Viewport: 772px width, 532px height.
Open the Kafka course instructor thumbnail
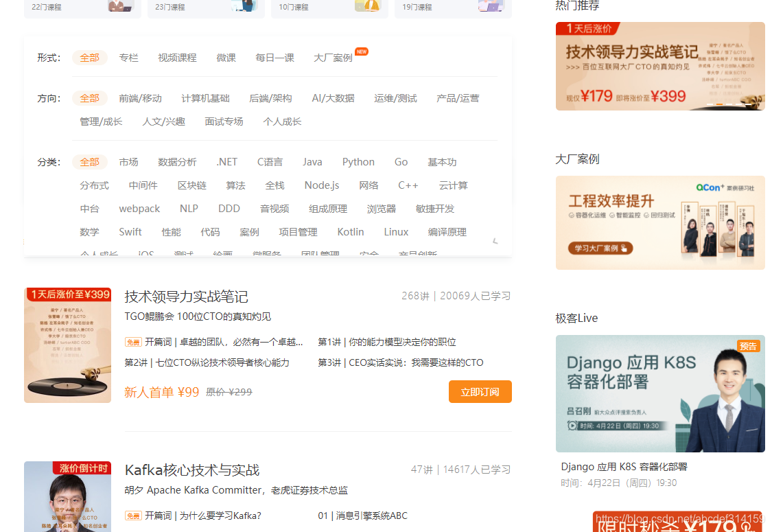(67, 496)
